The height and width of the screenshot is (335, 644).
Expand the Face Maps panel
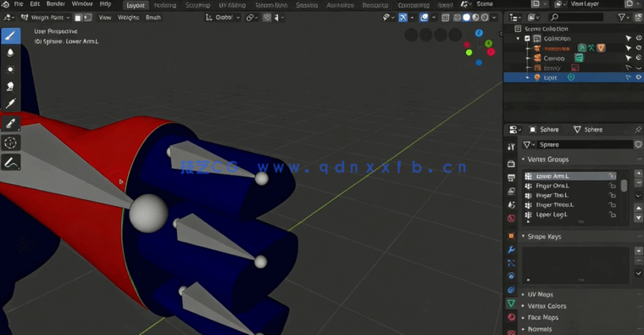click(524, 317)
